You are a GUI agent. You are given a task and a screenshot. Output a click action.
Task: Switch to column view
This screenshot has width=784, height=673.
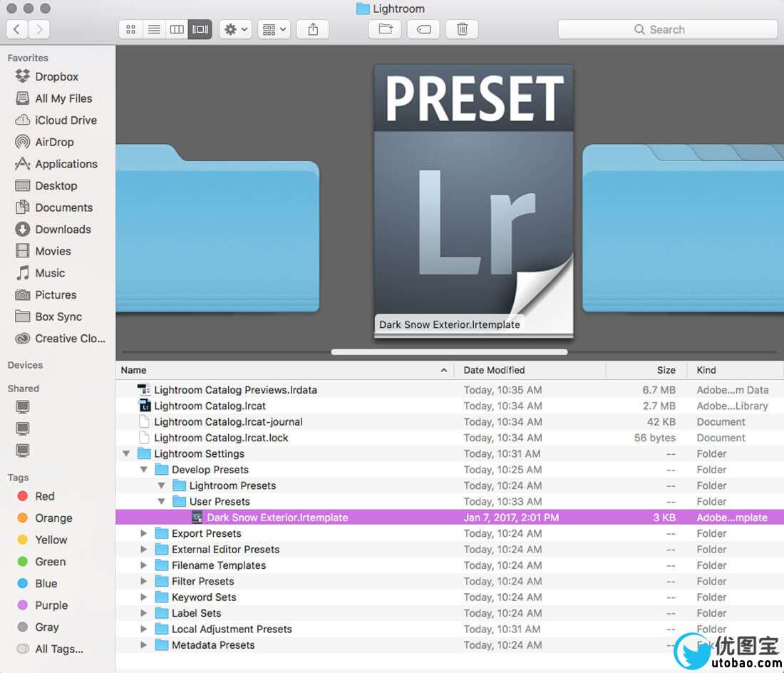pyautogui.click(x=177, y=29)
